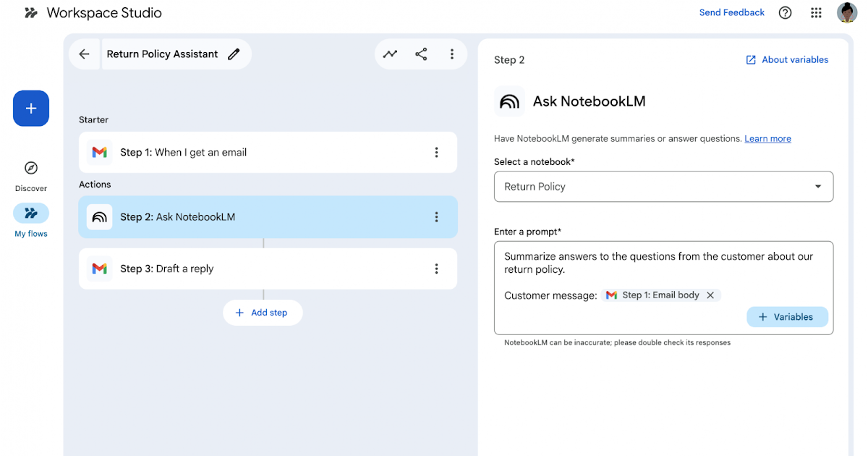Click the NotebookLM icon in Step 2
The image size is (868, 456).
coord(100,217)
